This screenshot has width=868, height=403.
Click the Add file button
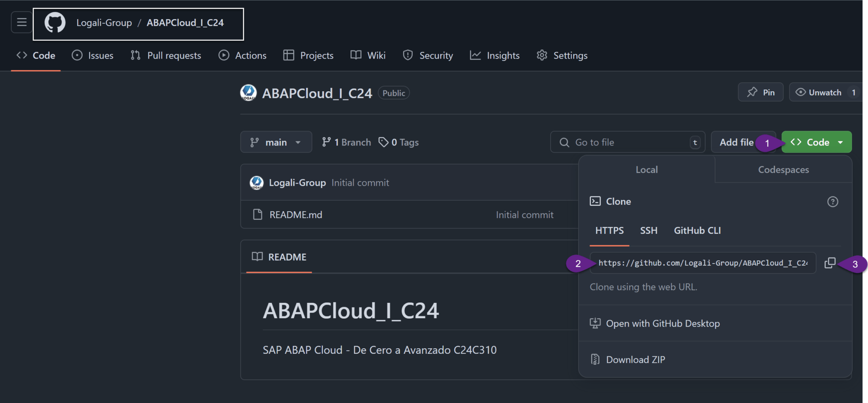(736, 142)
